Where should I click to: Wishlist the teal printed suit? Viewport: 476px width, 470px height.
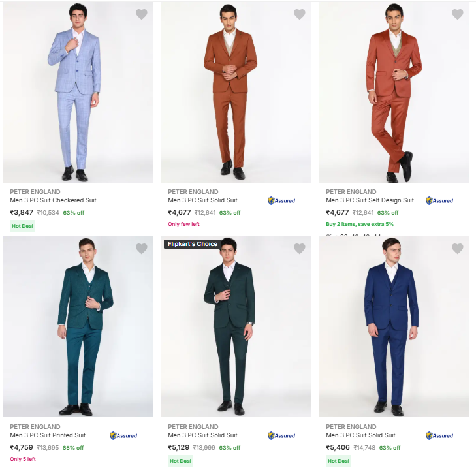141,249
